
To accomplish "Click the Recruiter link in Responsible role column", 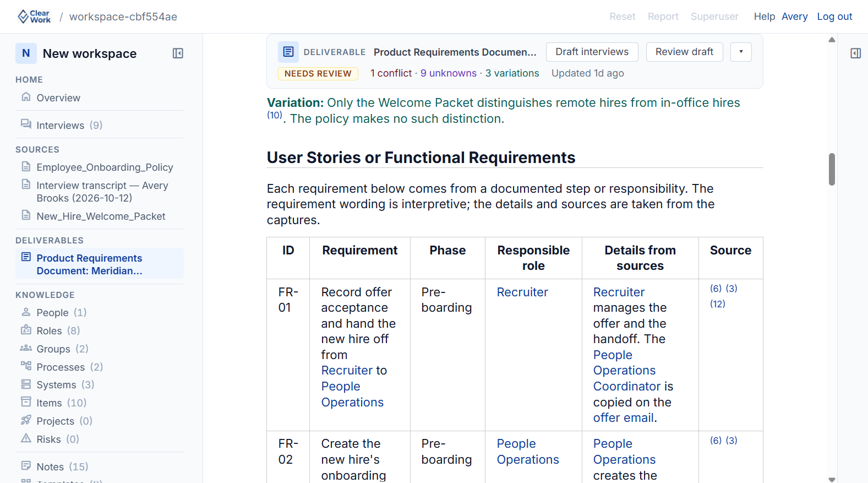I will tap(522, 292).
